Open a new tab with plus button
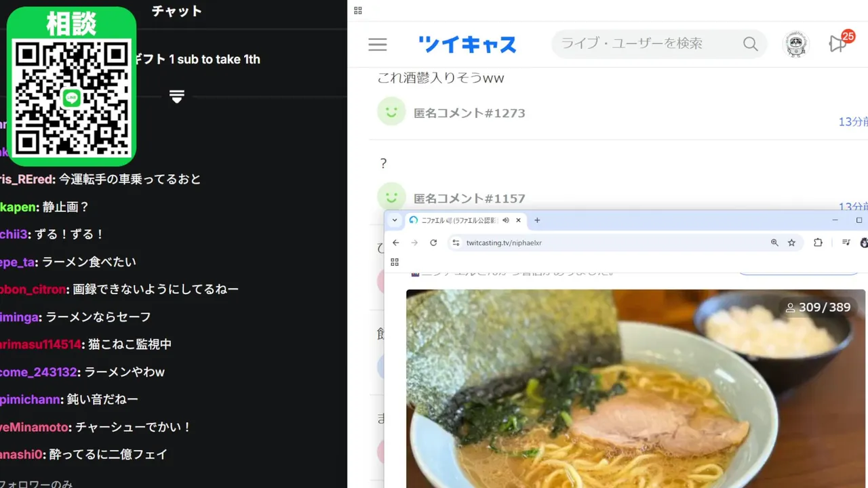 click(x=537, y=220)
